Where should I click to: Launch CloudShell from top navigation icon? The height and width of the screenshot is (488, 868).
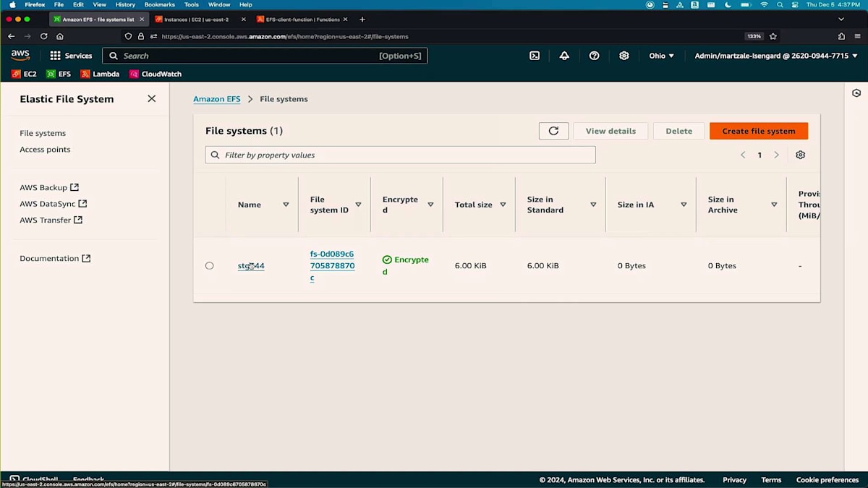pos(535,56)
